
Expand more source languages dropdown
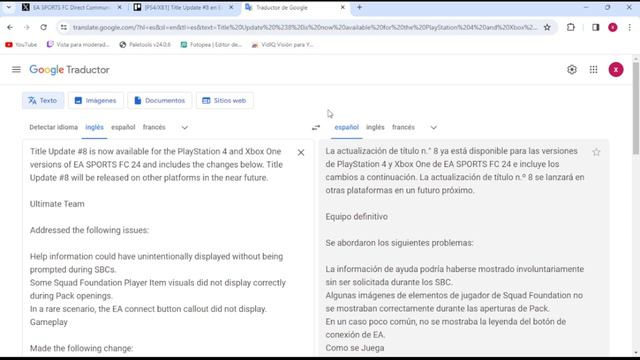click(184, 127)
